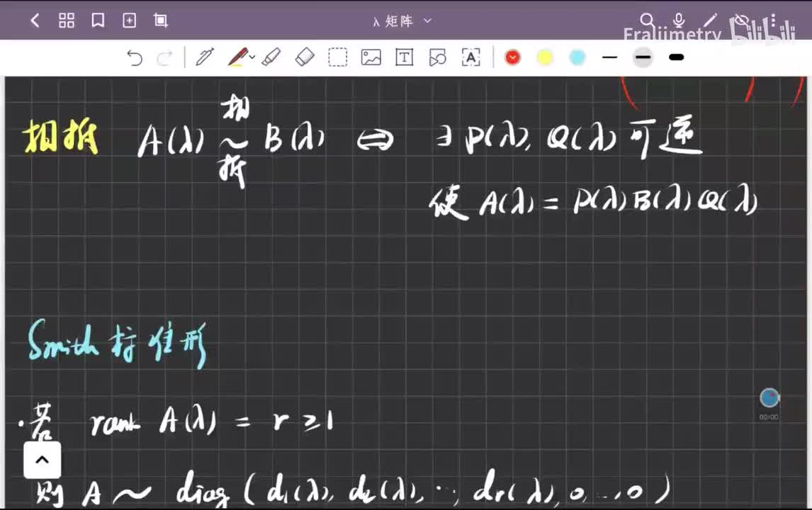The width and height of the screenshot is (812, 510).
Task: Add a new page with plus icon
Action: coord(129,21)
